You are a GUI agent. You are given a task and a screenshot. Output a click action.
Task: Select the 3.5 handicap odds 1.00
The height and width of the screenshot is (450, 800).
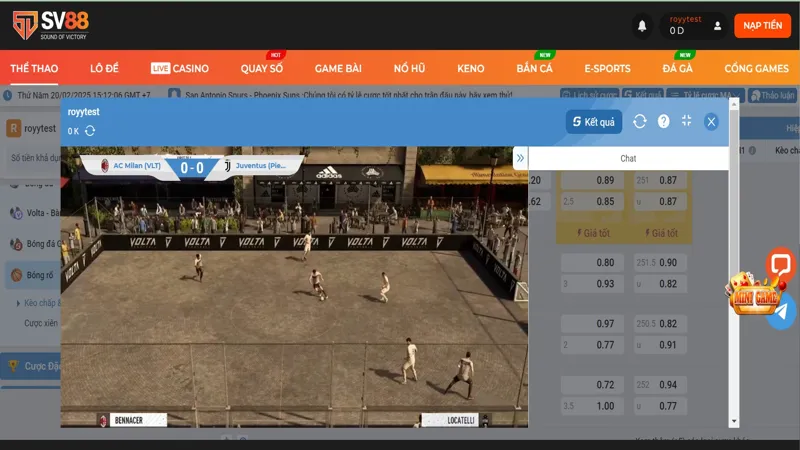click(592, 406)
